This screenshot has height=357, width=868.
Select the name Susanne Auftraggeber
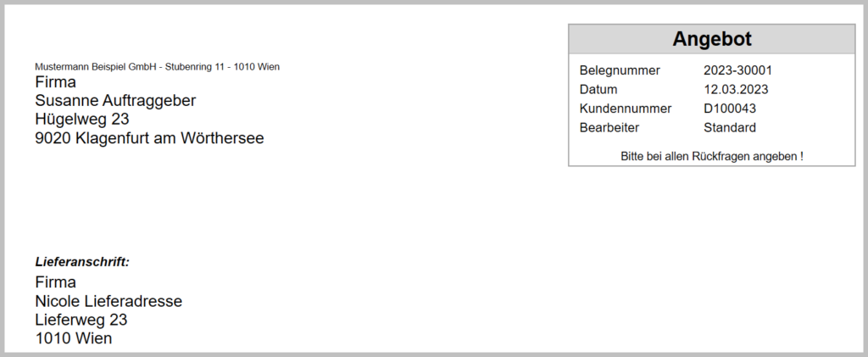(115, 101)
